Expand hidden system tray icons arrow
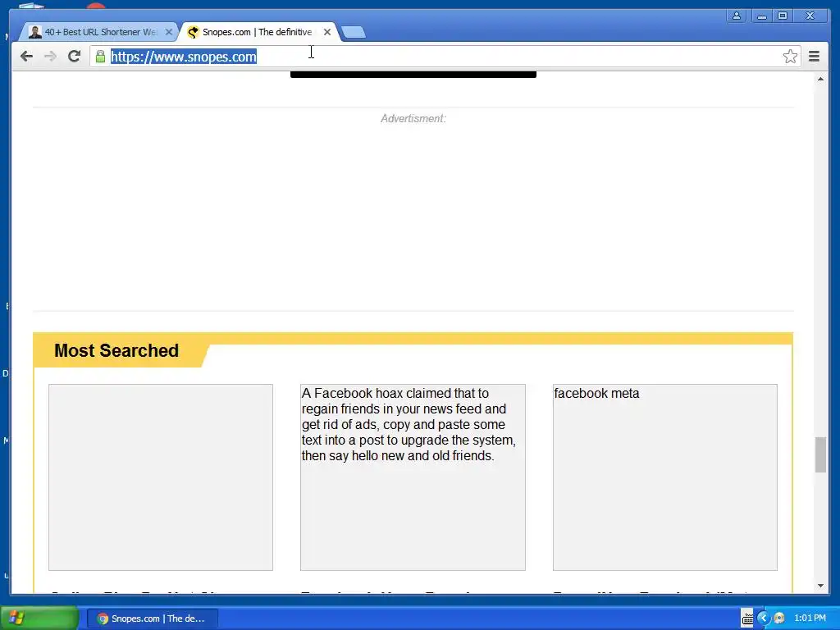 click(764, 619)
